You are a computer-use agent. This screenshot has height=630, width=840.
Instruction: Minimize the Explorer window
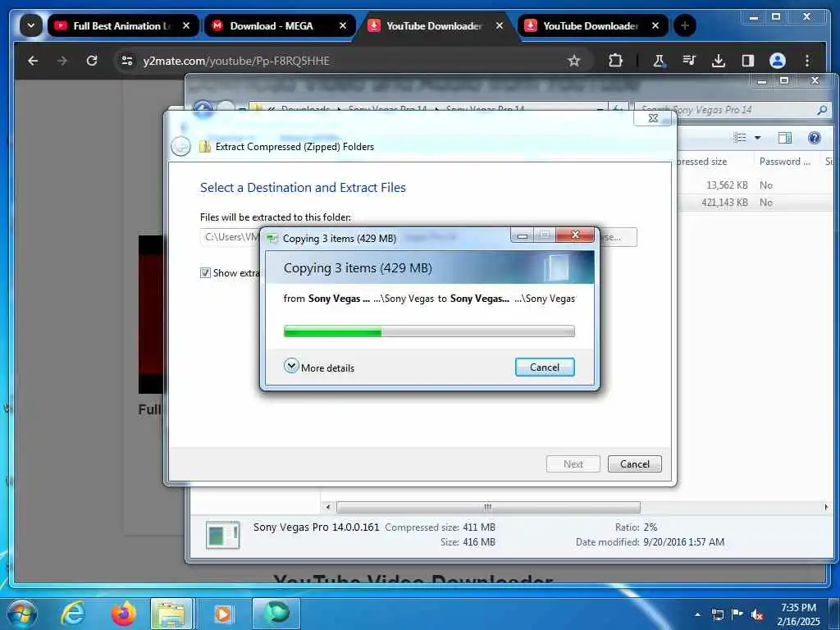tap(762, 81)
